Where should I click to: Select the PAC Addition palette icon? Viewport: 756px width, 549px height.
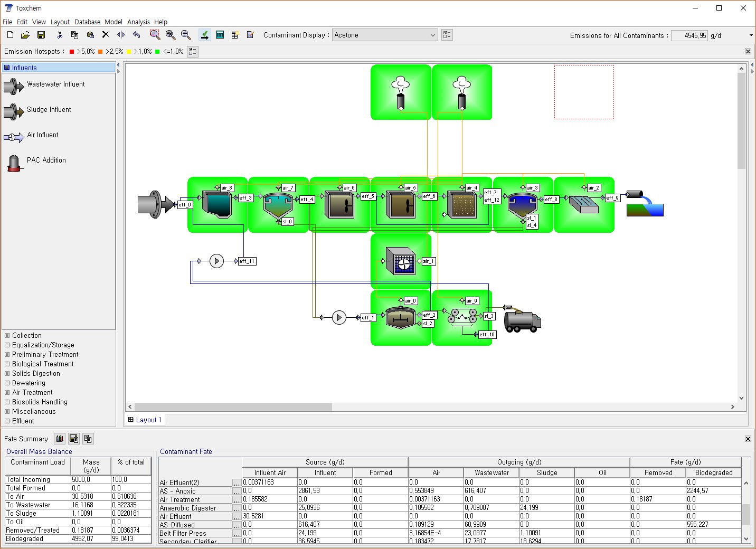(14, 163)
